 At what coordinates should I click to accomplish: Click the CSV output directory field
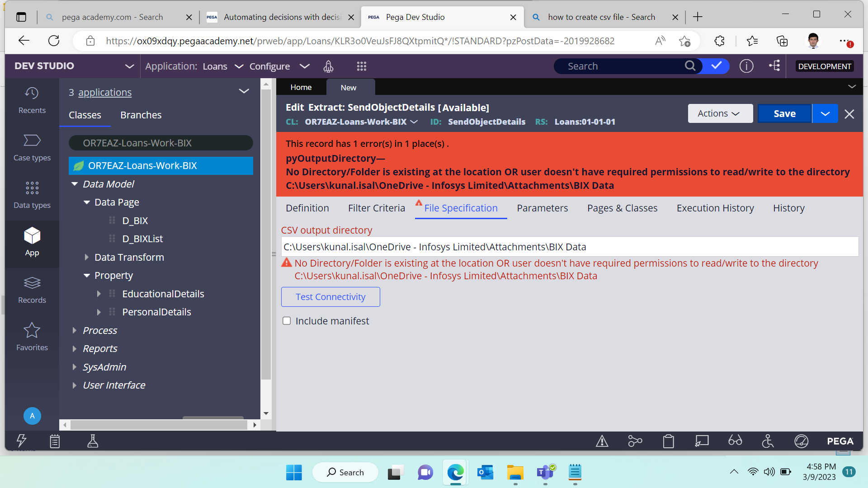pos(569,247)
